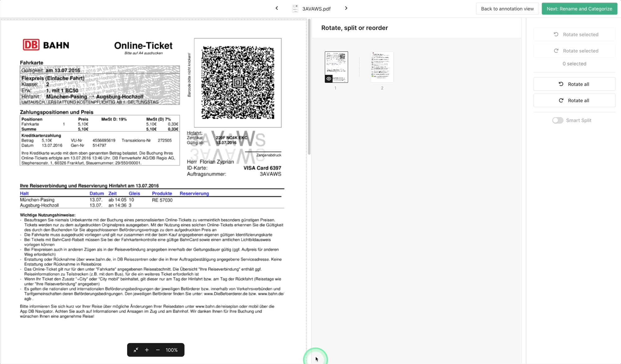The image size is (621, 364).
Task: Select page 1 thumbnail in panel
Action: point(336,67)
